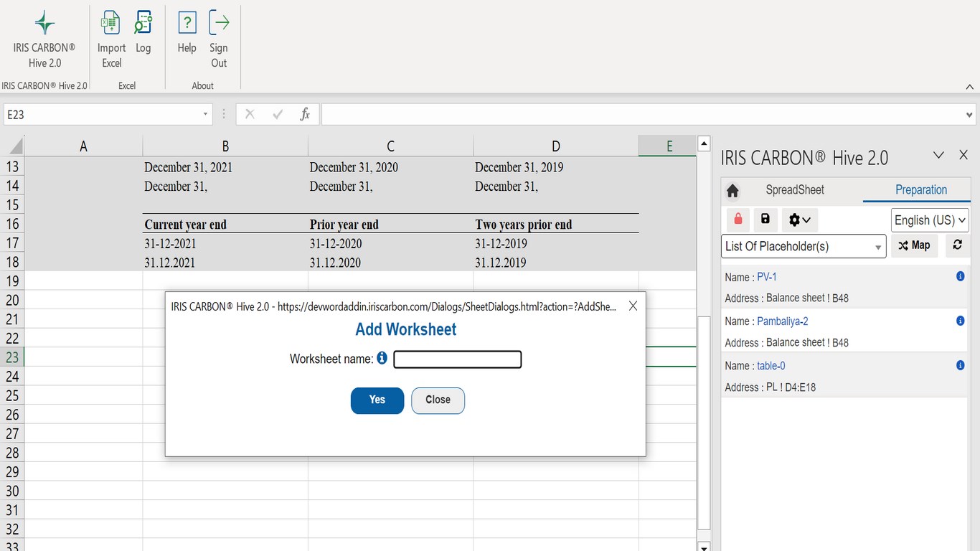980x551 pixels.
Task: Close the Hive 2.0 task pane
Action: [x=963, y=155]
